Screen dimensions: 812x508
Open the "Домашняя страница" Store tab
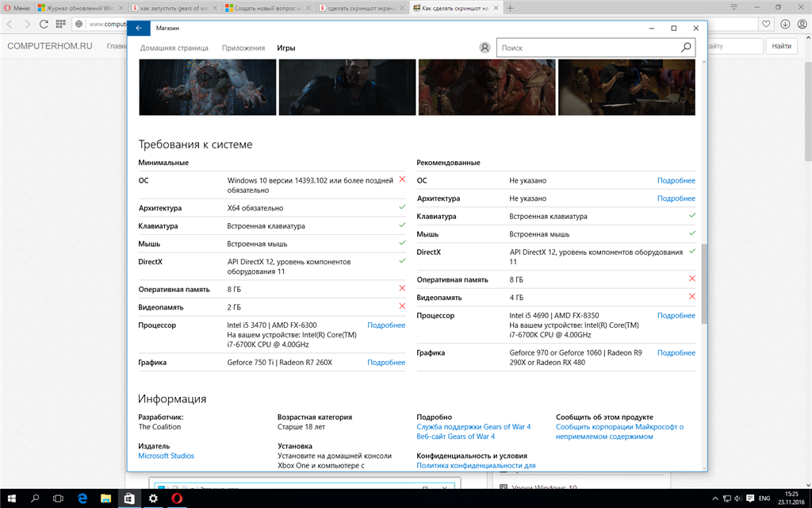174,48
